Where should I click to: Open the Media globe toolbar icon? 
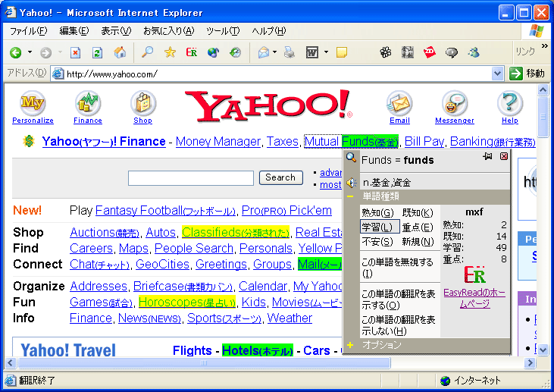(213, 52)
